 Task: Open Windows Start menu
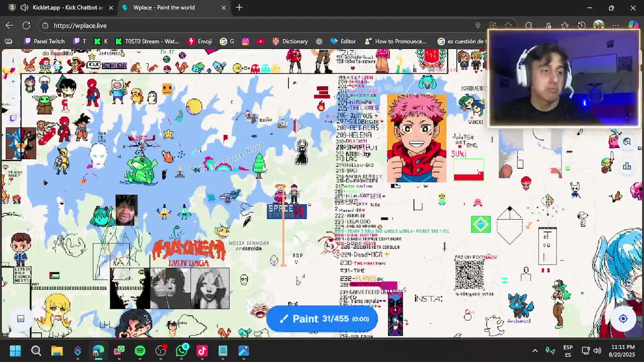(x=15, y=350)
